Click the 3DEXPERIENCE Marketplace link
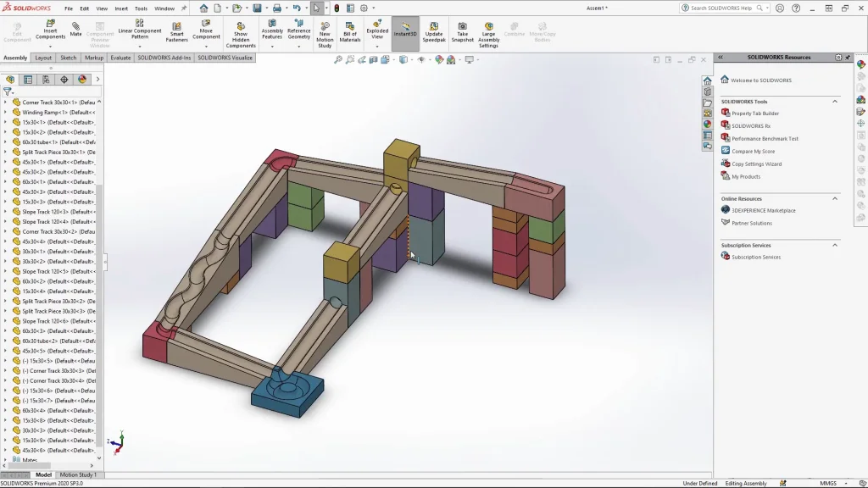The height and width of the screenshot is (488, 868). pos(763,210)
